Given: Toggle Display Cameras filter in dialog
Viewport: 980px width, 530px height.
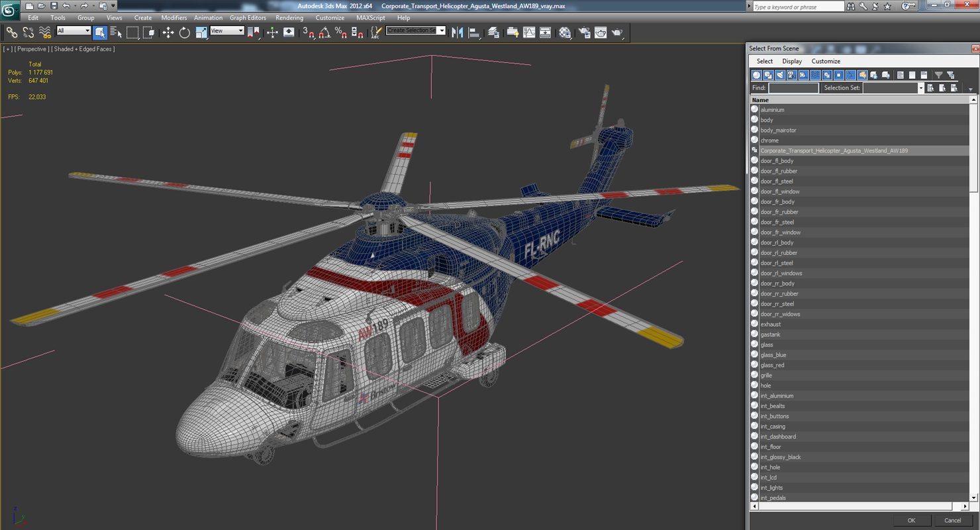Looking at the screenshot, I should [791, 75].
